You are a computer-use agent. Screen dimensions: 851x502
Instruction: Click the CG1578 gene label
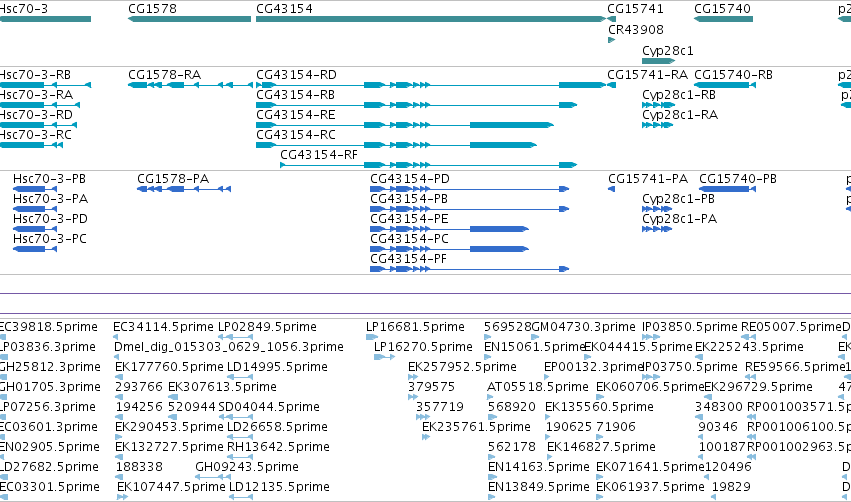tap(153, 9)
